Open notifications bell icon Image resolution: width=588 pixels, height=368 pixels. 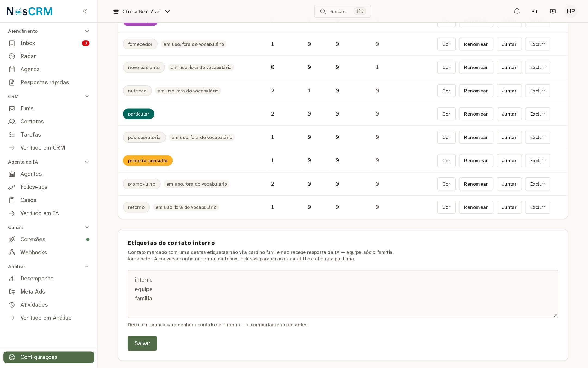point(517,11)
